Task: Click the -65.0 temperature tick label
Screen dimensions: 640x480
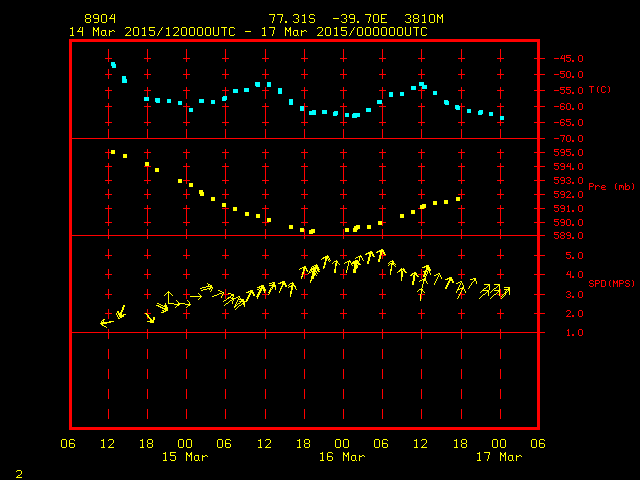Action: (568, 122)
